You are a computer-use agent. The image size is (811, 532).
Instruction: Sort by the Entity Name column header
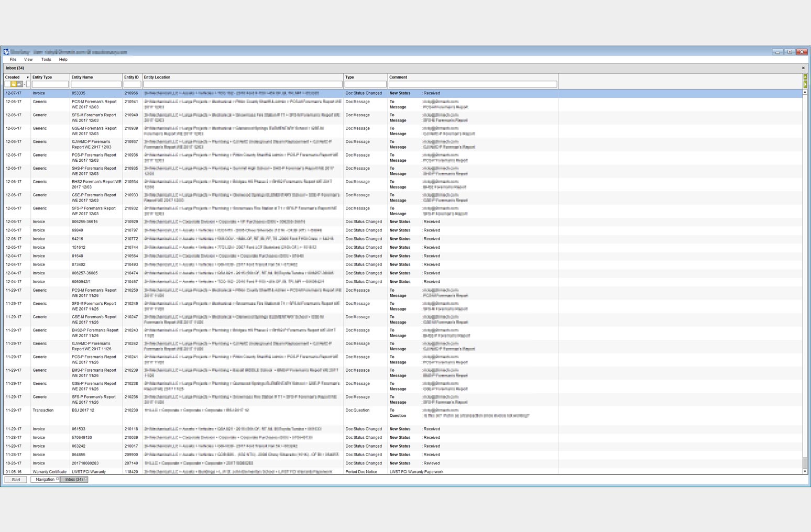[x=96, y=77]
